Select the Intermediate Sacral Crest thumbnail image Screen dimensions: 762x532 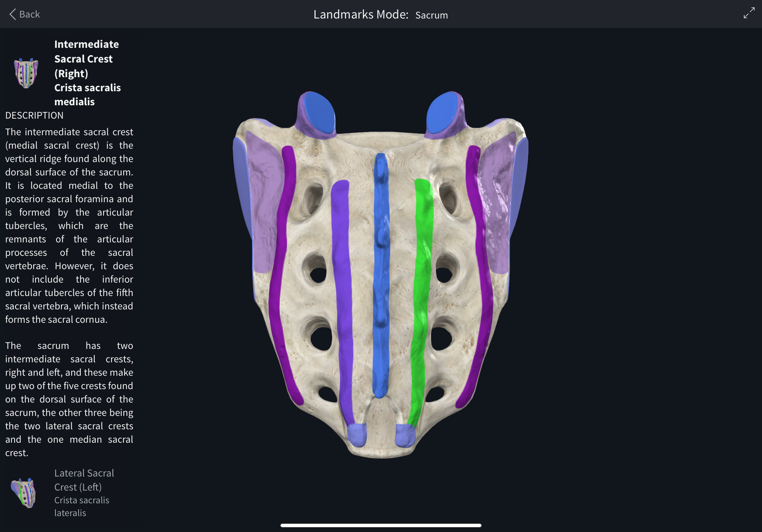pyautogui.click(x=26, y=72)
